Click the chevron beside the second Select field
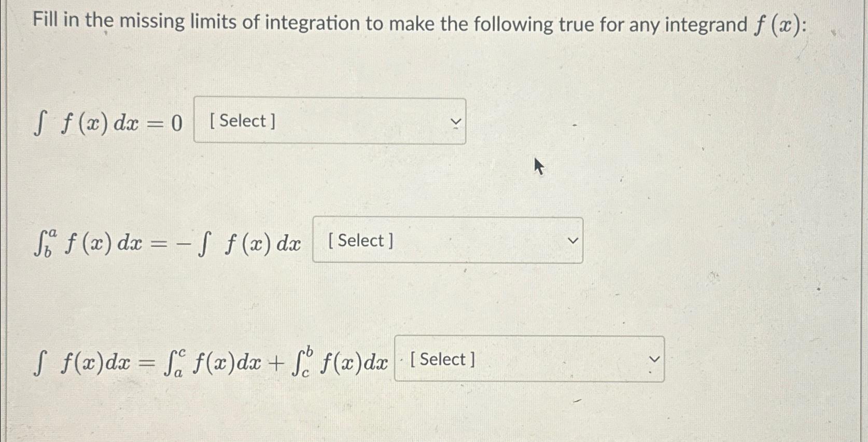Screen dimensions: 868x442 (572, 240)
